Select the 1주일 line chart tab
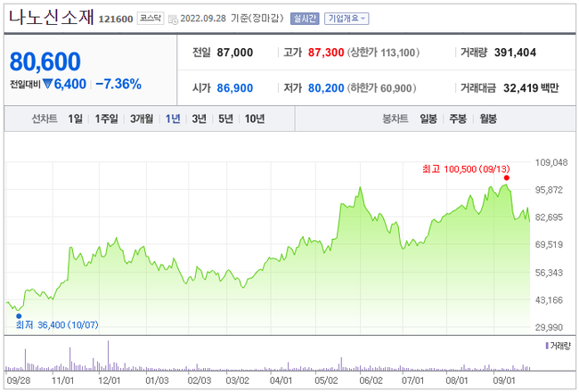The height and width of the screenshot is (392, 579). [x=106, y=118]
